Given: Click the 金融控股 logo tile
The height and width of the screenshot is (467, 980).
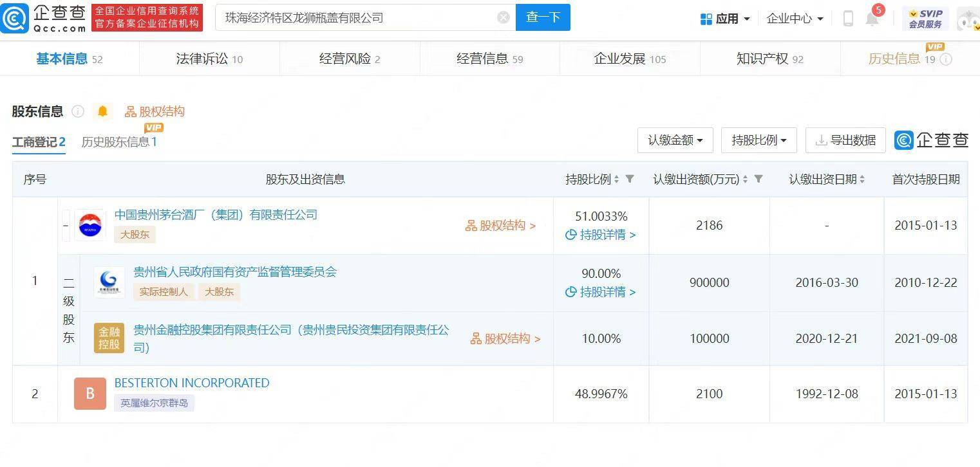Looking at the screenshot, I should tap(109, 338).
